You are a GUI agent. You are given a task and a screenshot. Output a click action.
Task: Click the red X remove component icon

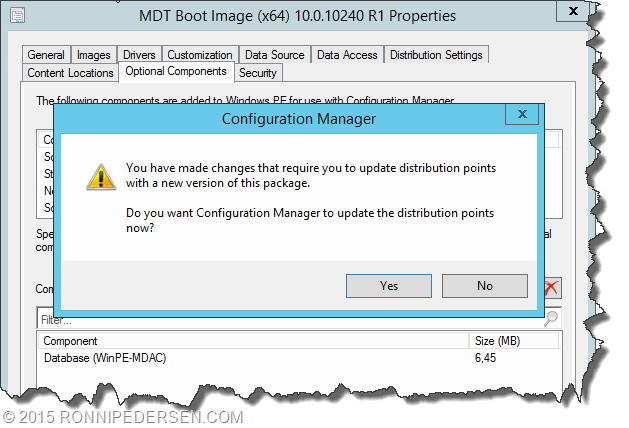click(552, 288)
